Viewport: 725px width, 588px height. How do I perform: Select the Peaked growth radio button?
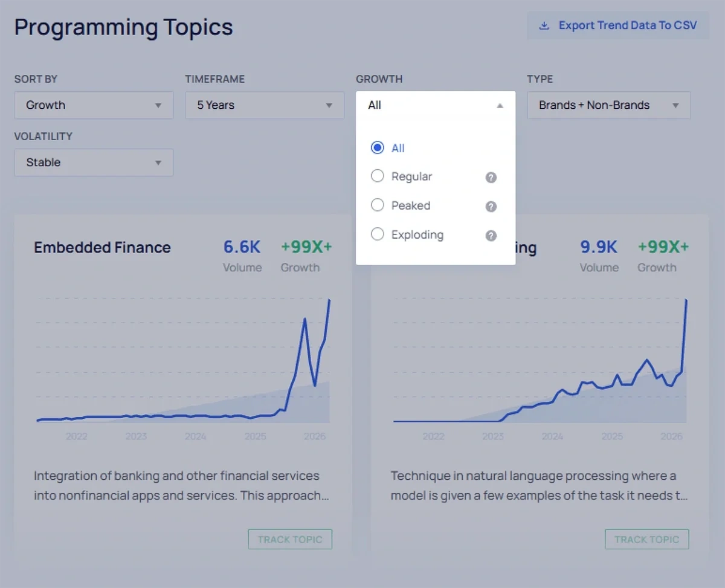coord(377,205)
